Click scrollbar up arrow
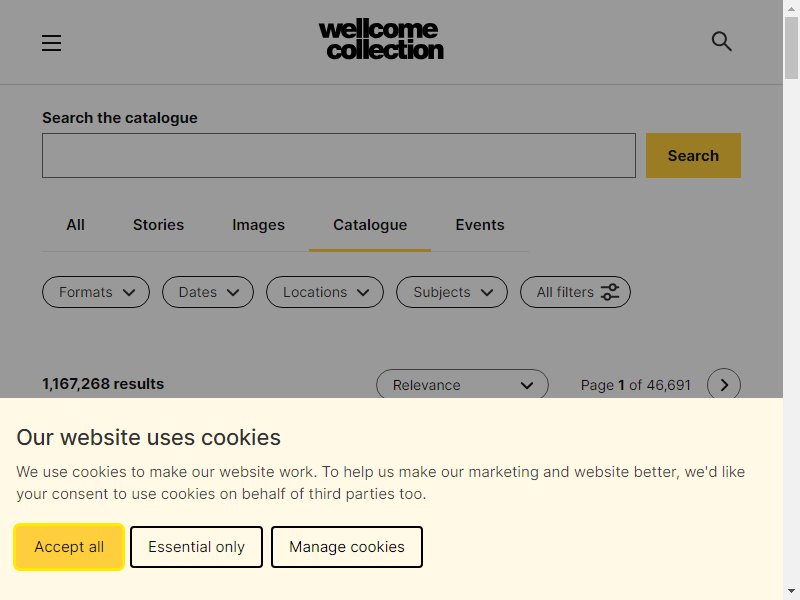 tap(791, 8)
